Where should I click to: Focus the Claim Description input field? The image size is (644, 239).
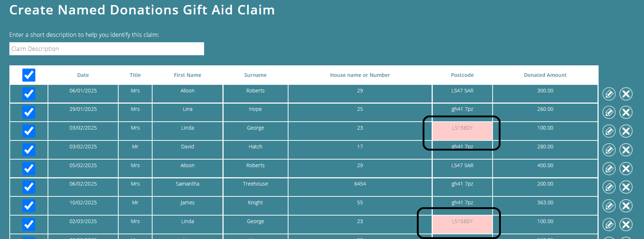pos(107,49)
